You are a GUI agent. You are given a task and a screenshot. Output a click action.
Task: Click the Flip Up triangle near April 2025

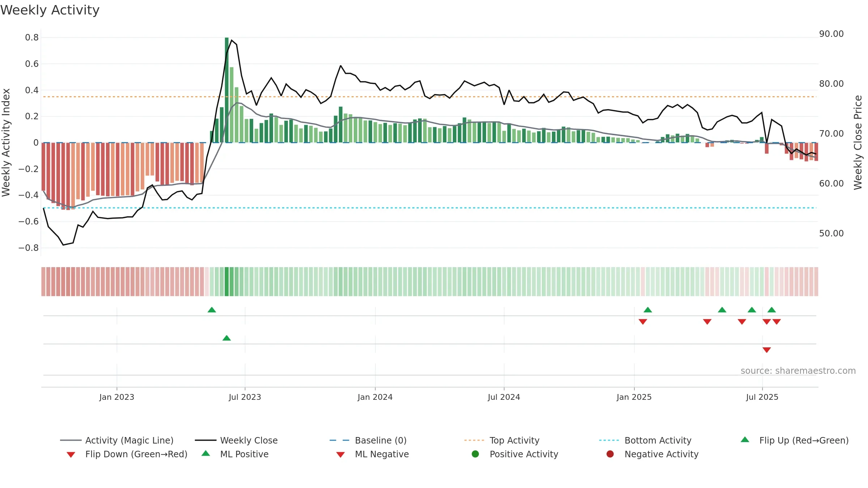coord(722,310)
